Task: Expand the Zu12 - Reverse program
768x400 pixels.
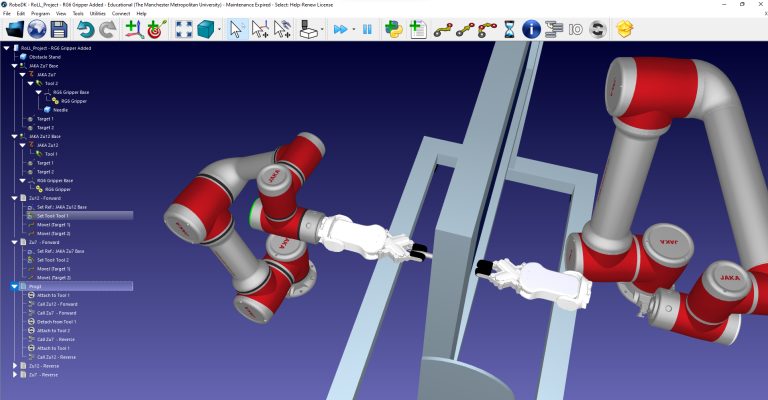Action: [x=15, y=366]
